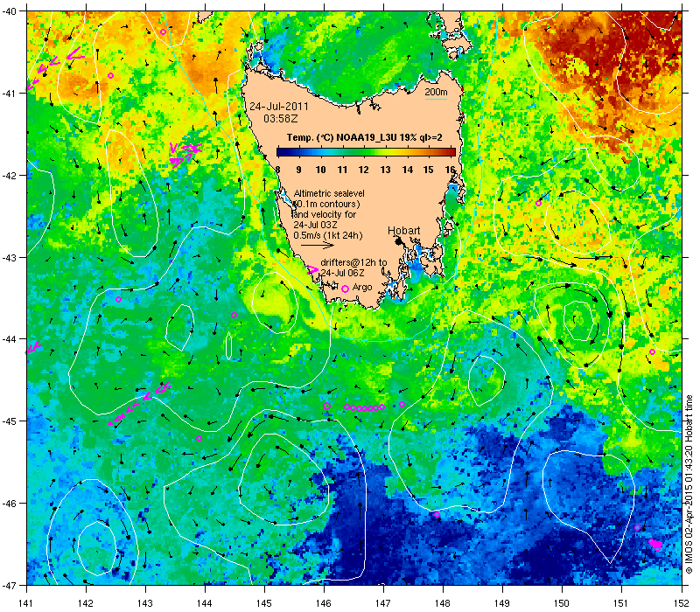
Task: Click longitude axis label 142
Action: click(86, 603)
